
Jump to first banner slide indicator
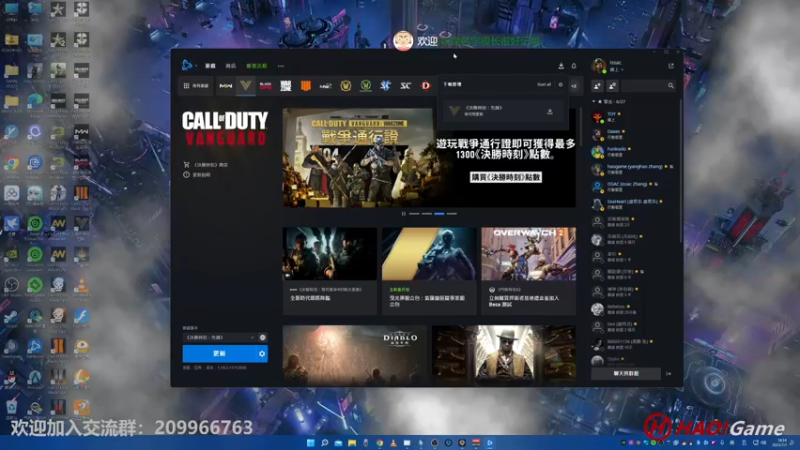[x=414, y=214]
